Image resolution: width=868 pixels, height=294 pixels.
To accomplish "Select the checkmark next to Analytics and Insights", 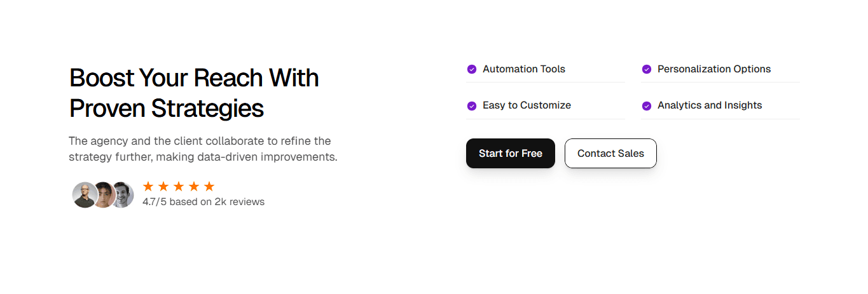I will (647, 106).
